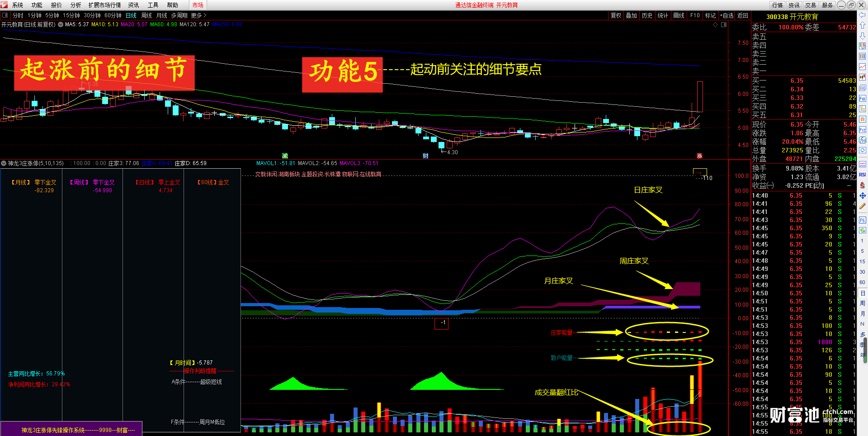Click the blue circle icon in sidebar
Image resolution: width=868 pixels, height=436 pixels.
(863, 150)
